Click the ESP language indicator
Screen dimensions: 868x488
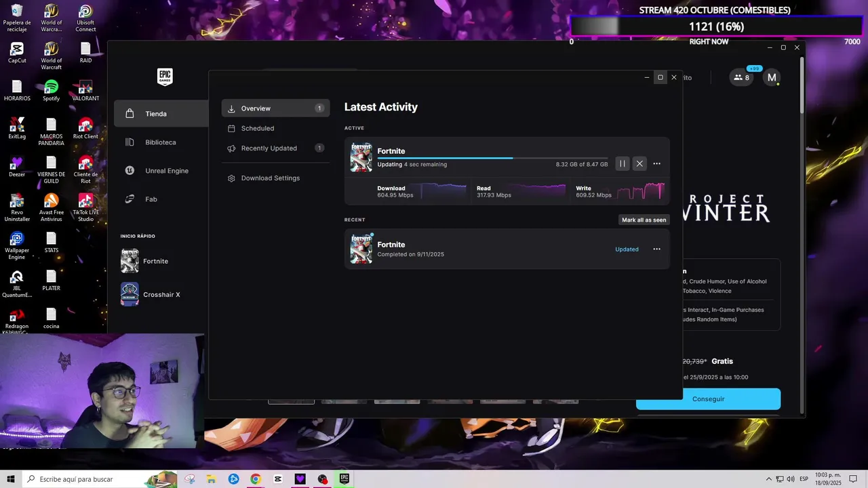click(x=804, y=479)
